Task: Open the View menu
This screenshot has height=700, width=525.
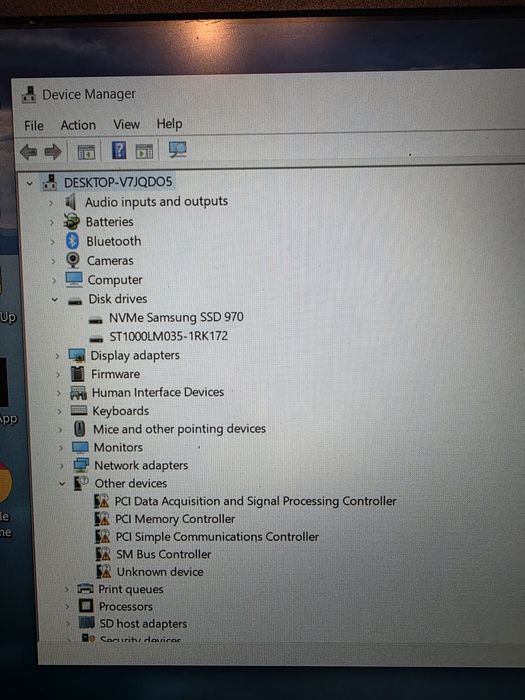Action: (126, 124)
